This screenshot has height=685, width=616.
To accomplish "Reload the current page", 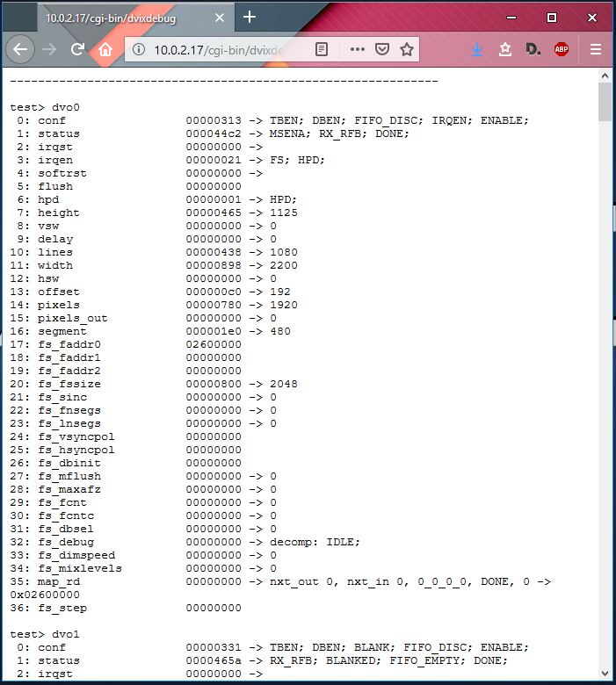I will coord(77,49).
